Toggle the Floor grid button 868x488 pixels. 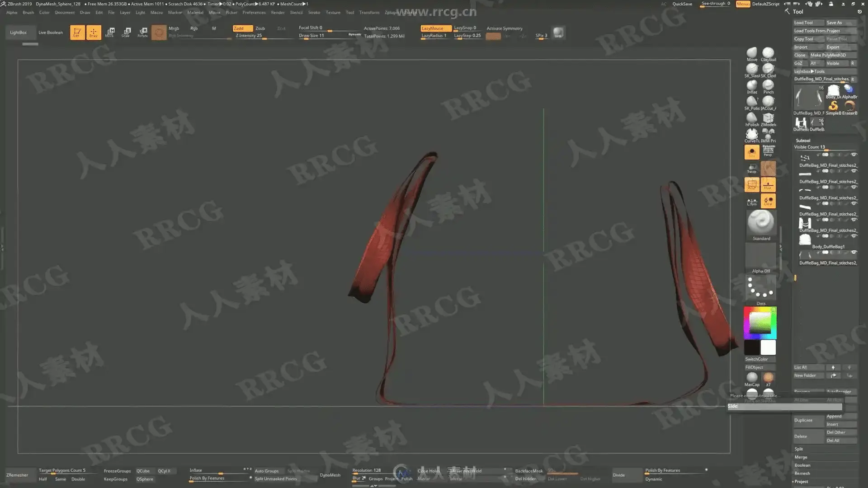click(x=768, y=184)
